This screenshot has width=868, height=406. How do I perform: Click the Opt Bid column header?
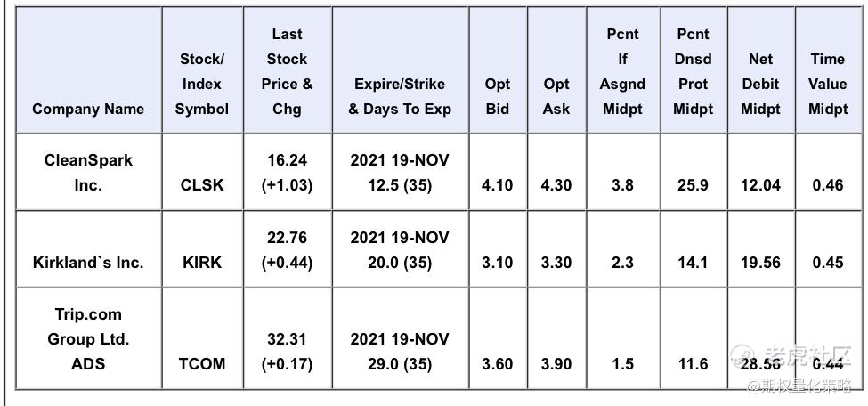click(497, 96)
